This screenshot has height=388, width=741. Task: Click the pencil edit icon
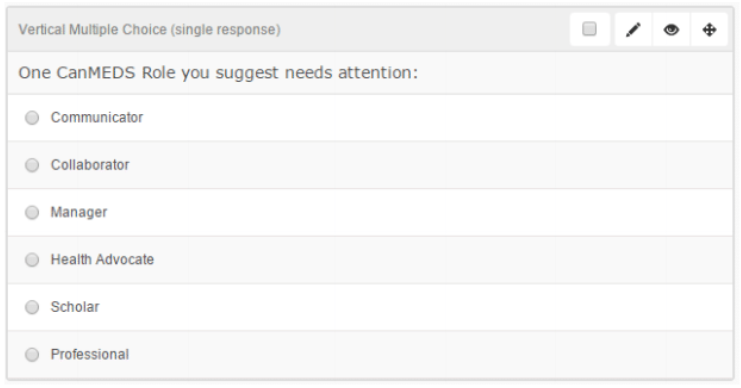[x=633, y=30]
